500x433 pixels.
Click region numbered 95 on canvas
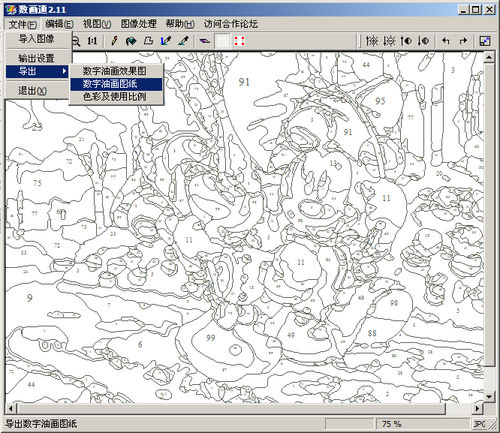pos(380,101)
